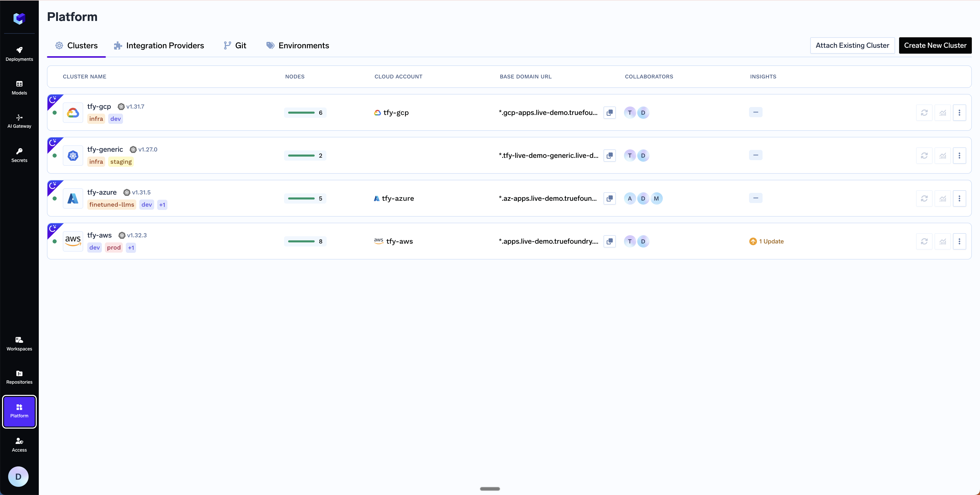The height and width of the screenshot is (495, 980).
Task: Click Create New Cluster button
Action: [x=935, y=45]
